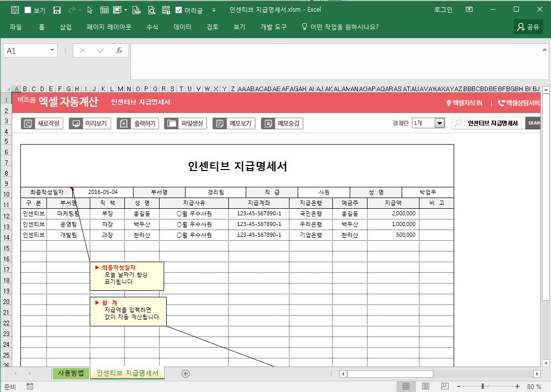Image resolution: width=551 pixels, height=392 pixels.
Task: Expand the formula bar chevron
Action: [x=545, y=50]
